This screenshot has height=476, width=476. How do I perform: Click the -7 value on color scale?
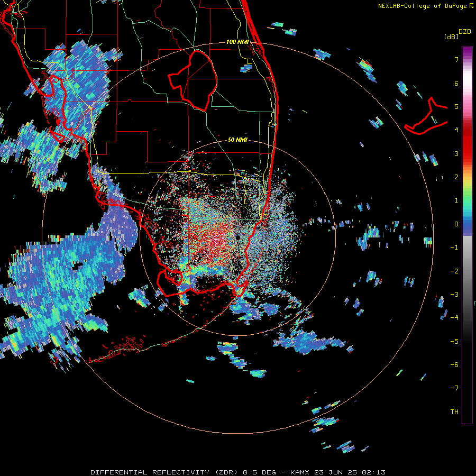(454, 388)
